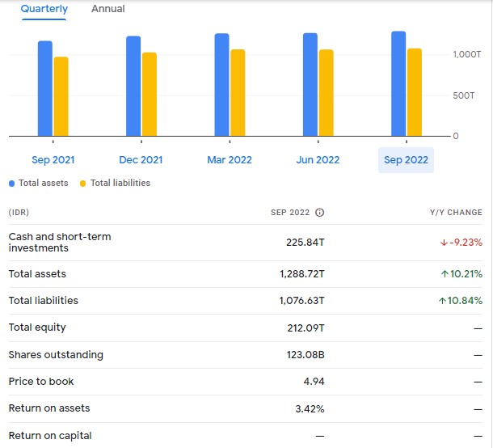493x448 pixels.
Task: Click the Total liabilities legend label
Action: [x=120, y=183]
